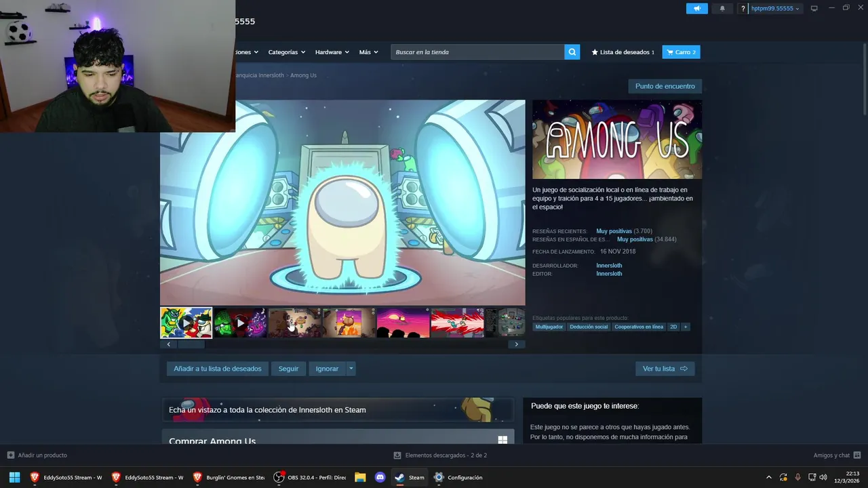This screenshot has height=488, width=868.
Task: Click the store search magnifier button
Action: (x=572, y=52)
